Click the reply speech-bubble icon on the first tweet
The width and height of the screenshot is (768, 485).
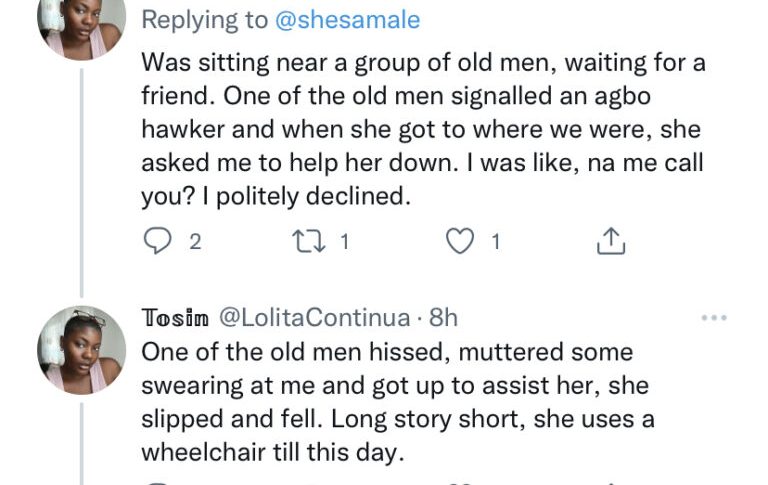pyautogui.click(x=158, y=241)
